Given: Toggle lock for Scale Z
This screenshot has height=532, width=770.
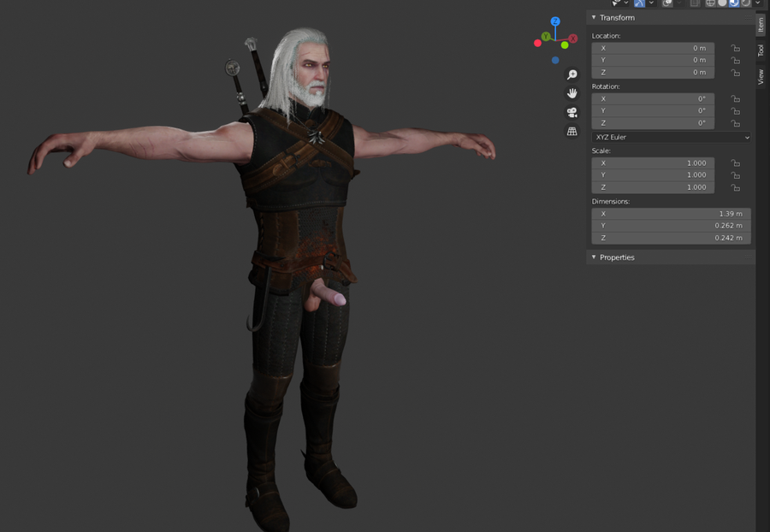Looking at the screenshot, I should tap(735, 187).
